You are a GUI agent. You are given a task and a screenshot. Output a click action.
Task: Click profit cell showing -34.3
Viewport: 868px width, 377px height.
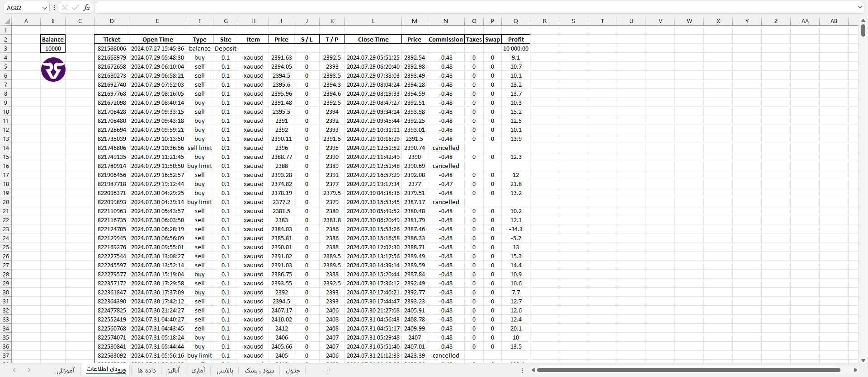click(x=516, y=229)
